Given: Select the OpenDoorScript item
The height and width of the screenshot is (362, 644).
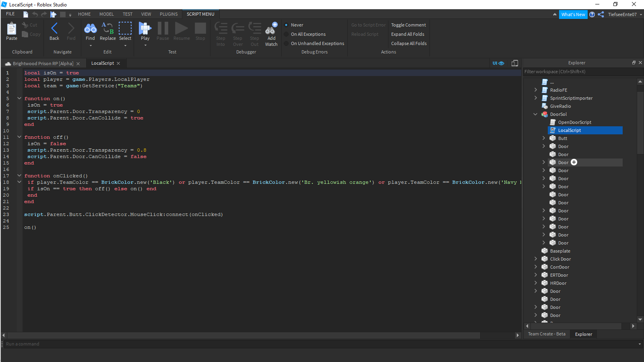Looking at the screenshot, I should (574, 122).
